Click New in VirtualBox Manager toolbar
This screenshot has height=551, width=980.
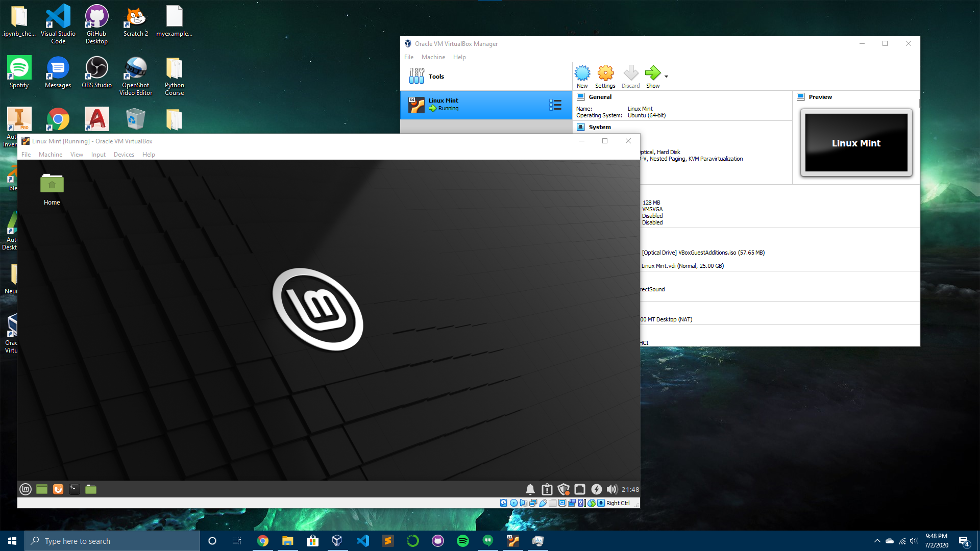point(582,77)
